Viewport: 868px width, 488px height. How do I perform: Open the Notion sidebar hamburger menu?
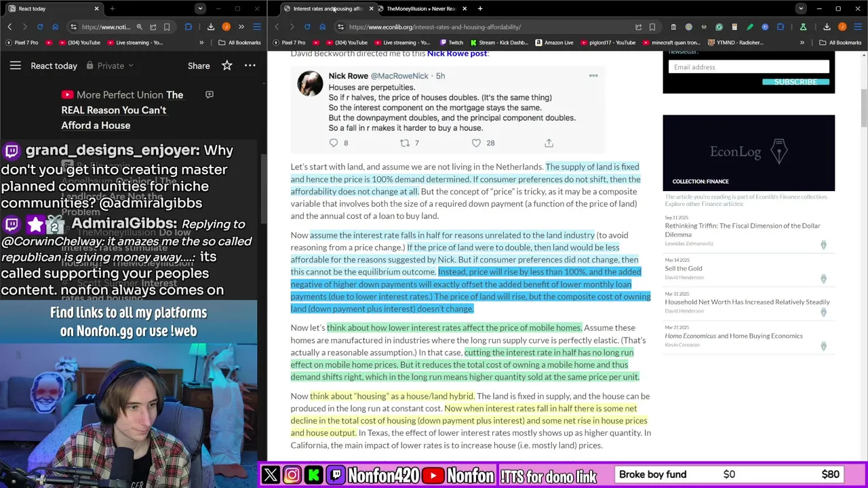[15, 66]
